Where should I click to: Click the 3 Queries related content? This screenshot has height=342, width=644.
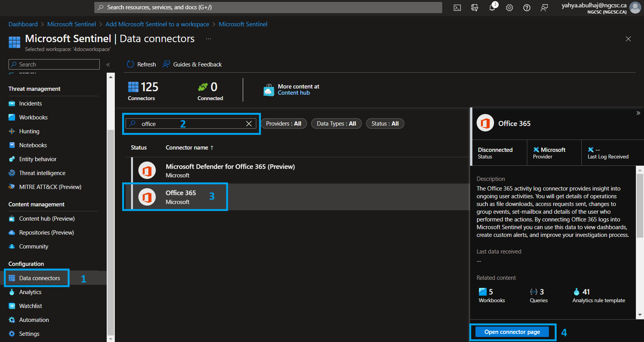[538, 295]
